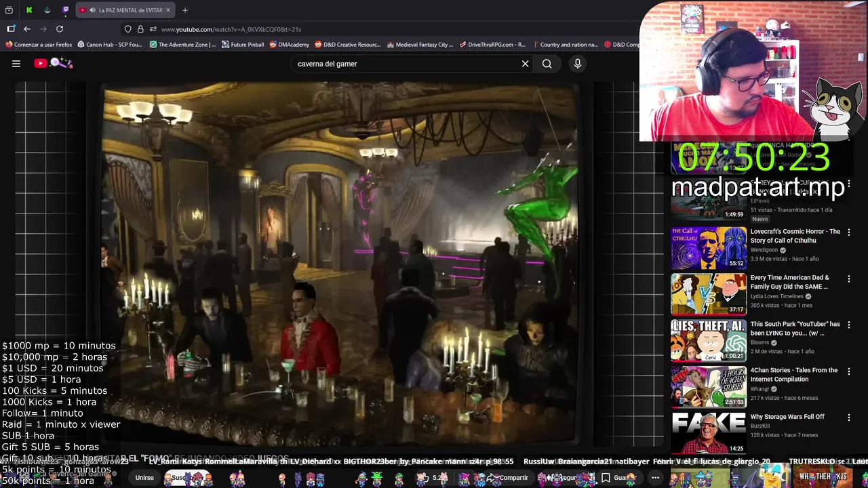Close the YouTube tab

pyautogui.click(x=168, y=10)
